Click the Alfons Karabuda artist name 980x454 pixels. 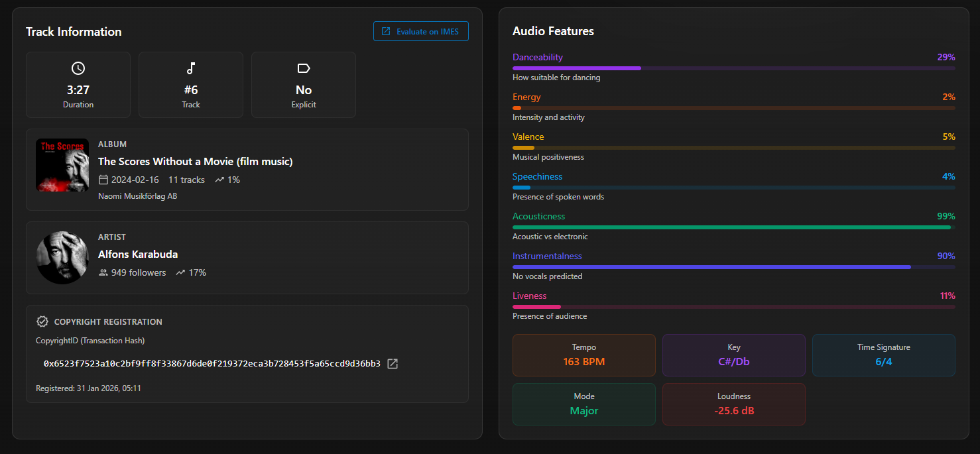coord(138,254)
